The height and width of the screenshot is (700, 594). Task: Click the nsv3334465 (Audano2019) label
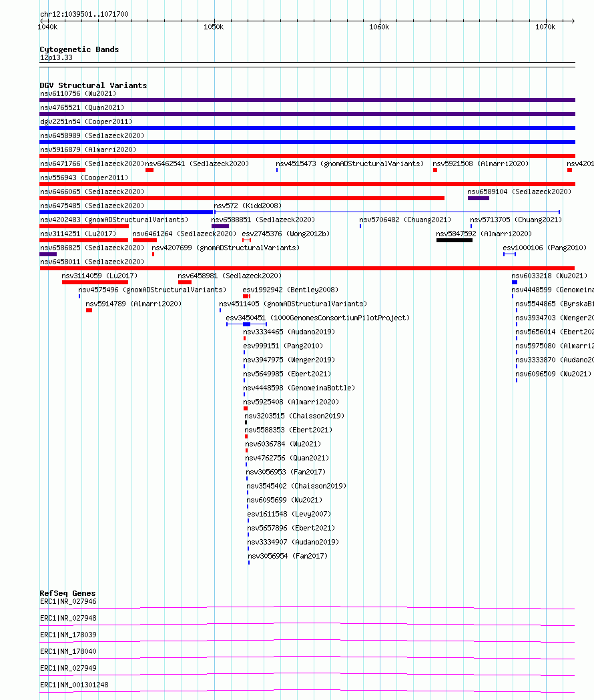point(289,332)
